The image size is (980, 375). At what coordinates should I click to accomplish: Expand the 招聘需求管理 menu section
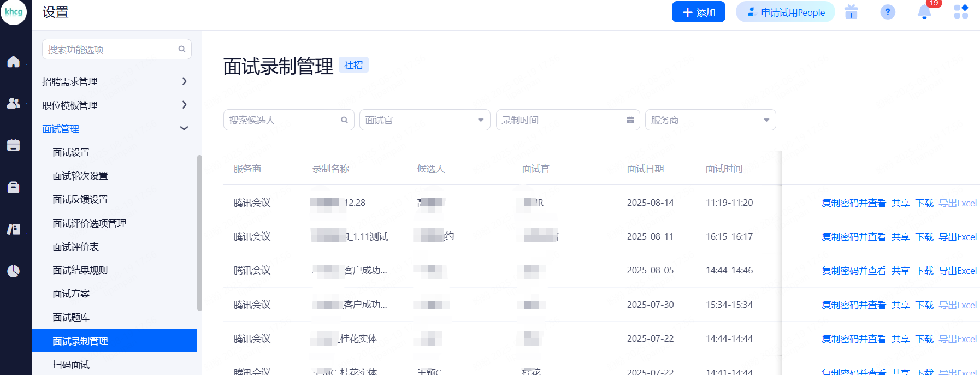coord(115,81)
